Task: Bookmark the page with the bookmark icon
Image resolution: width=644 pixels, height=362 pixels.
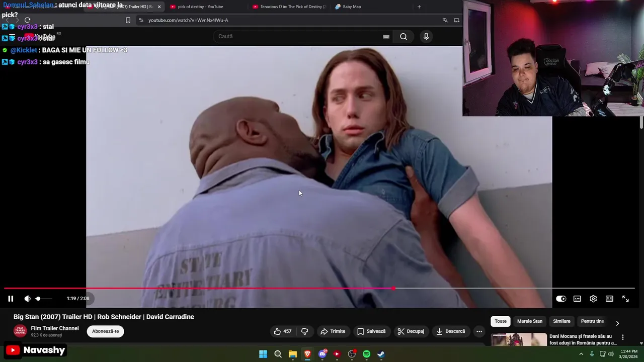Action: pyautogui.click(x=128, y=20)
